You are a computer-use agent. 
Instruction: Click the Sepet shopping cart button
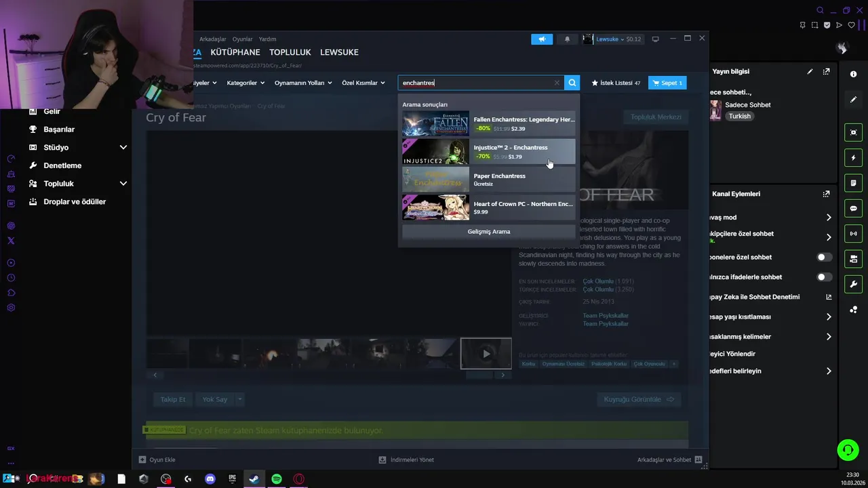667,83
